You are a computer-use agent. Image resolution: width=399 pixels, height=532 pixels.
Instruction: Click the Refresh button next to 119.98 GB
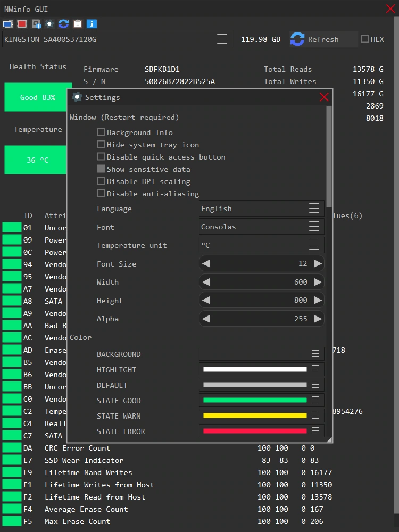click(323, 39)
